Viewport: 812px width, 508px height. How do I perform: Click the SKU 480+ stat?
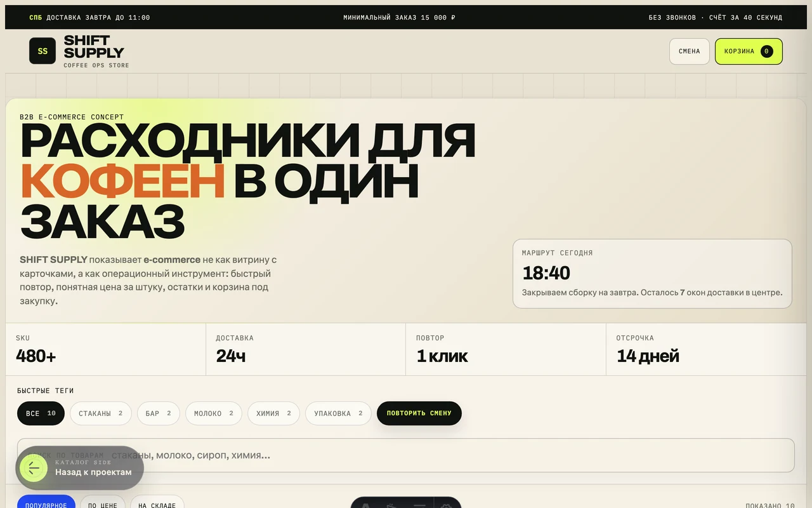click(x=105, y=349)
